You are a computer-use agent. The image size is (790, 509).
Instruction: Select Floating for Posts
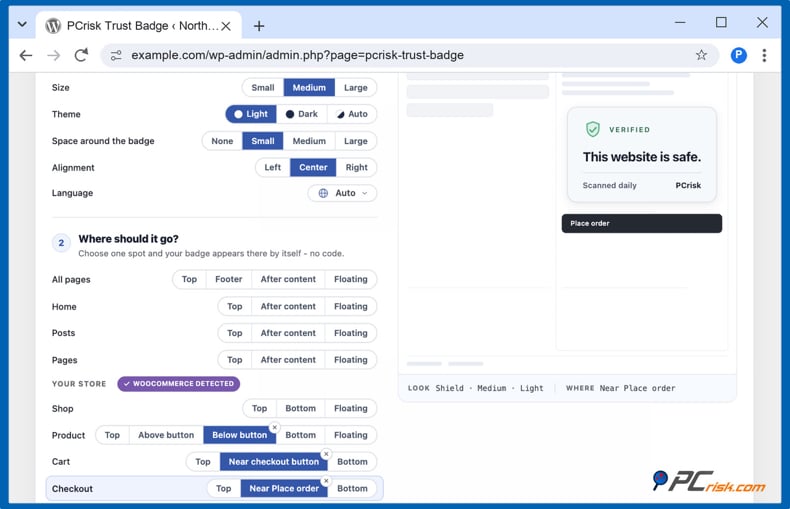point(351,333)
